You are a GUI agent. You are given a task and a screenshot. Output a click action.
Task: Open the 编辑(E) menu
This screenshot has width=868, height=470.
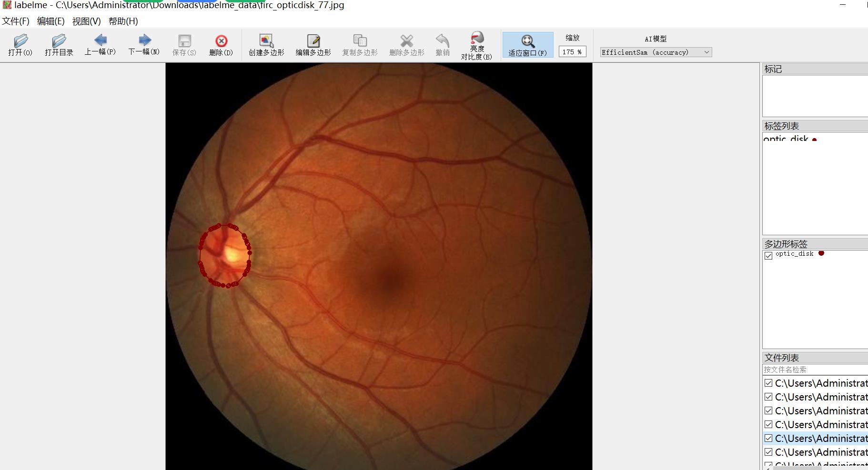pos(50,21)
